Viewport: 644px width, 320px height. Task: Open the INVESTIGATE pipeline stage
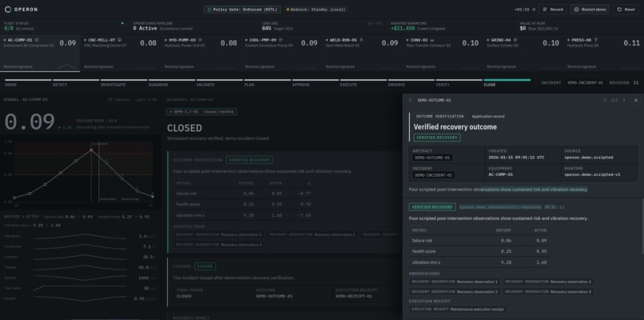(124, 82)
